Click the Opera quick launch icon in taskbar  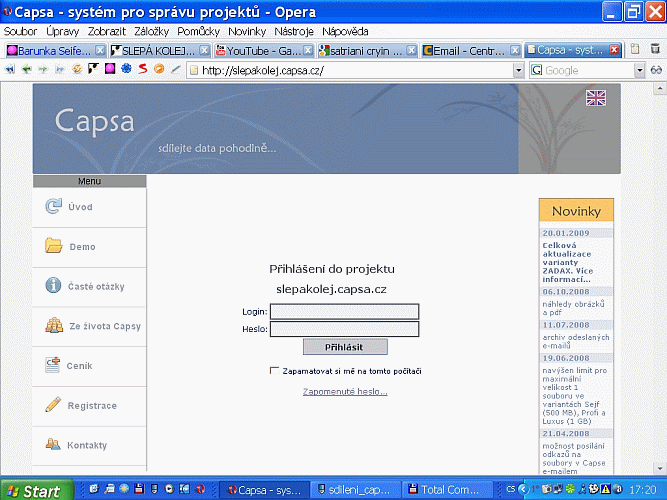coord(200,489)
